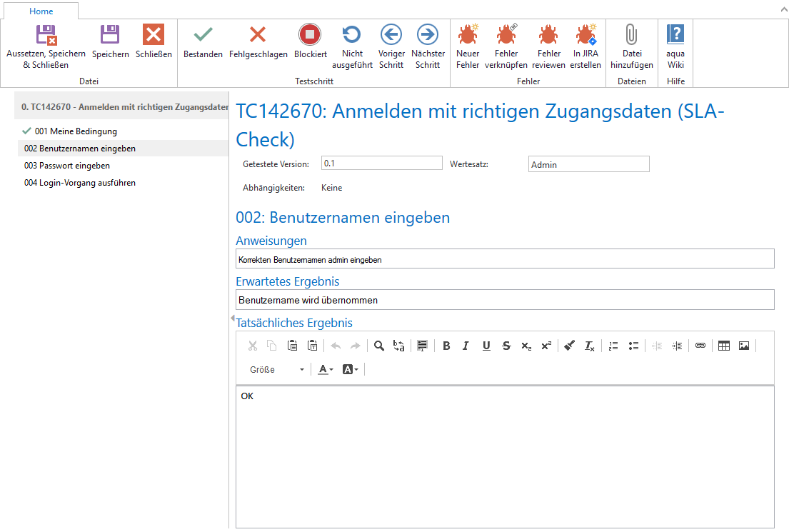
Task: Collapse the left step panel with the splitter arrow
Action: pyautogui.click(x=232, y=318)
